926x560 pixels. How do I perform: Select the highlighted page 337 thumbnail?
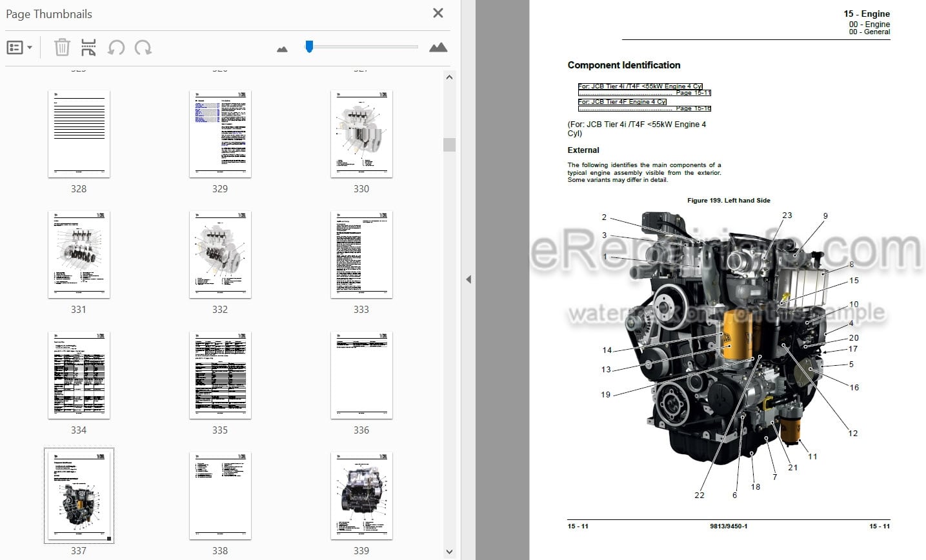click(x=79, y=495)
